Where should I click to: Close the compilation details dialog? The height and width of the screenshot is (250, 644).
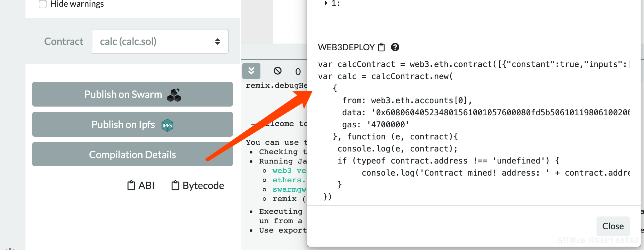[x=613, y=226]
